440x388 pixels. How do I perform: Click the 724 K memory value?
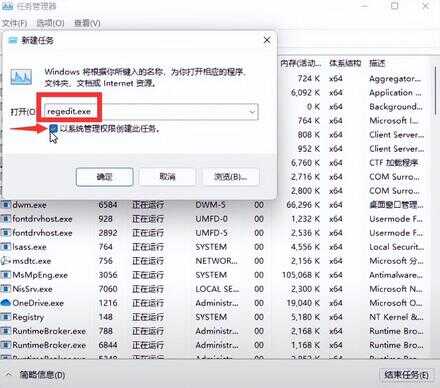point(309,79)
